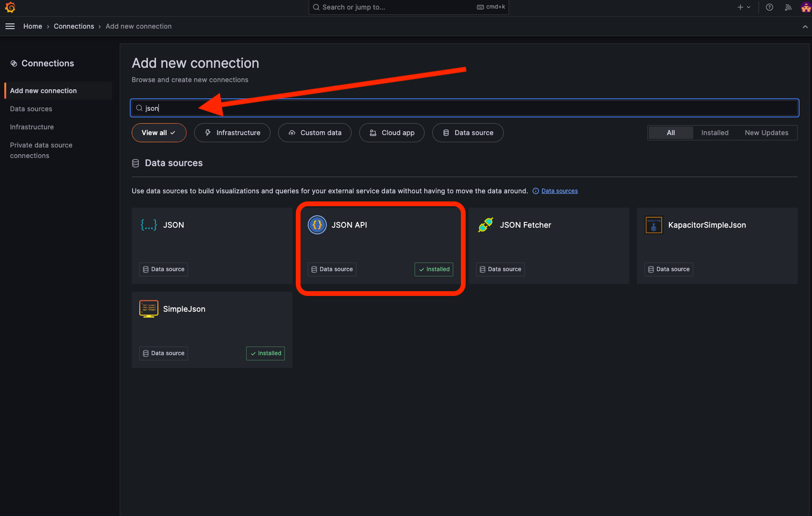The height and width of the screenshot is (516, 812).
Task: Open Infrastructure in sidebar
Action: [32, 127]
